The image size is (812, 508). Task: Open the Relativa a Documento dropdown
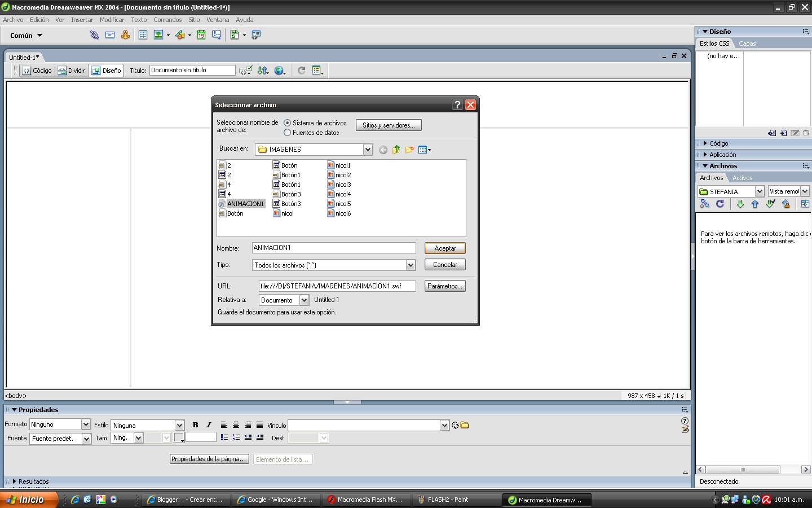pyautogui.click(x=304, y=300)
